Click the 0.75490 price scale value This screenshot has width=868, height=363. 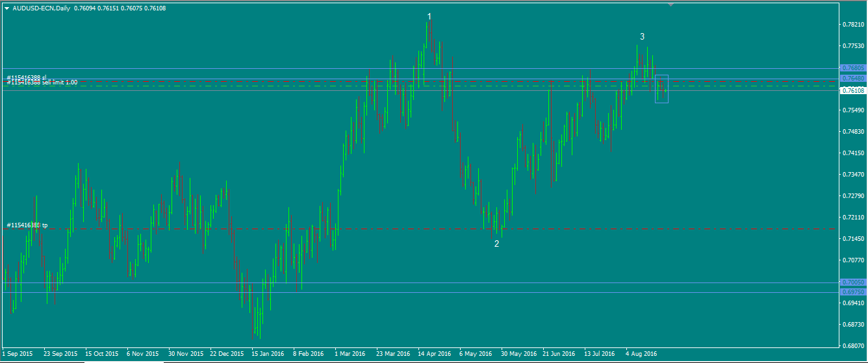point(852,110)
